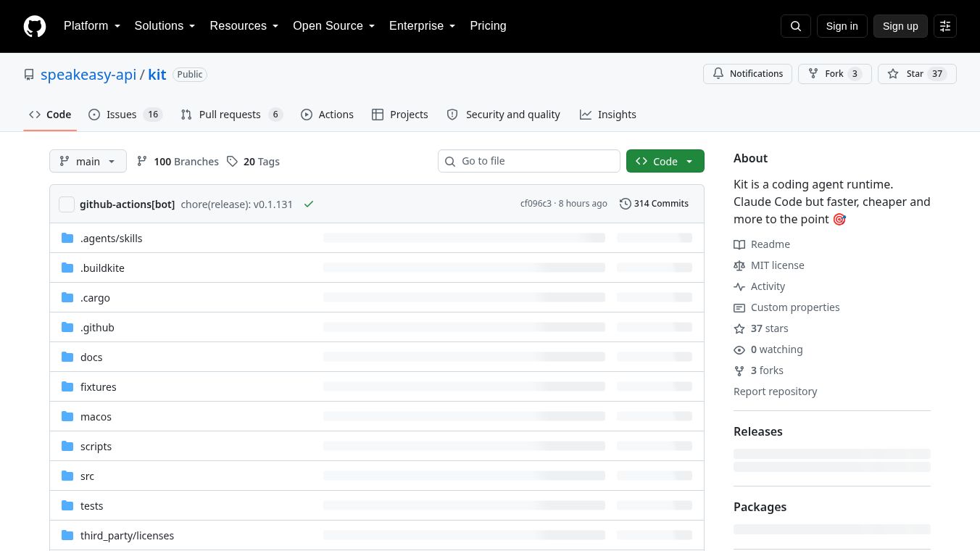The height and width of the screenshot is (551, 980).
Task: Open the appearance settings sliders icon
Action: click(945, 26)
